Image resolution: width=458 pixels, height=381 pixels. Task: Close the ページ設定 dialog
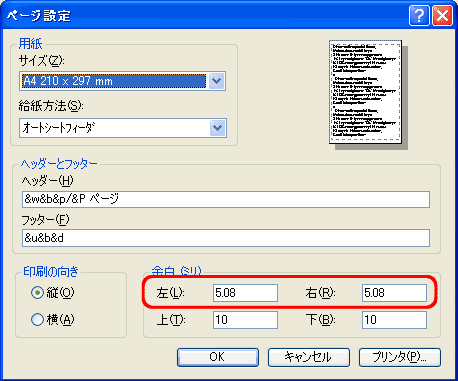coord(442,15)
